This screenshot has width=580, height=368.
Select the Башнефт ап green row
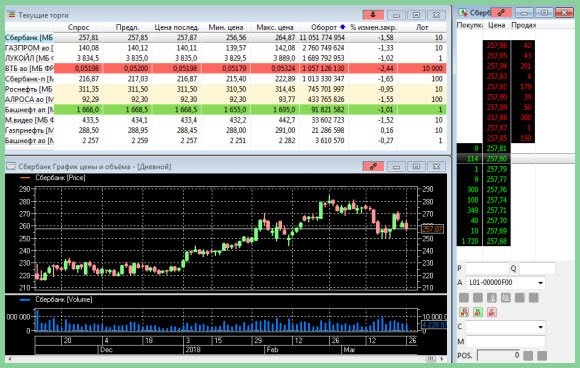(x=226, y=110)
